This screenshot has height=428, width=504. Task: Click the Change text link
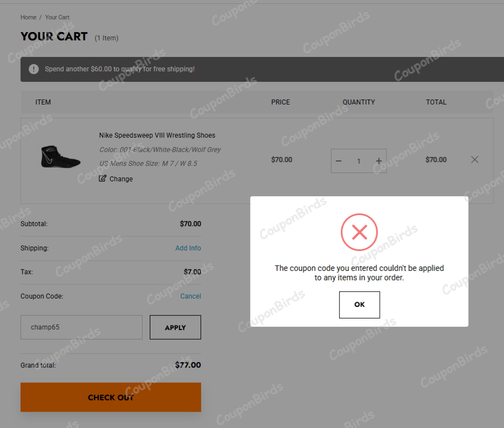[x=121, y=179]
